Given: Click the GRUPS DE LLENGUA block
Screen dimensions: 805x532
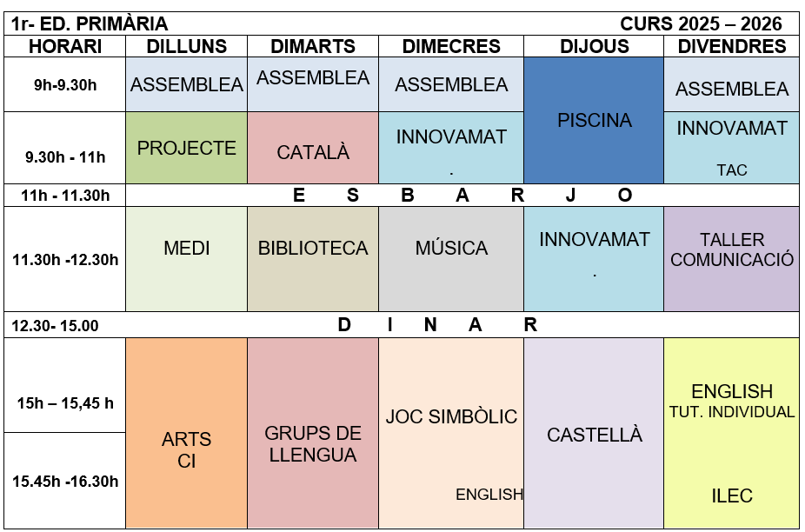Looking at the screenshot, I should pos(313,443).
